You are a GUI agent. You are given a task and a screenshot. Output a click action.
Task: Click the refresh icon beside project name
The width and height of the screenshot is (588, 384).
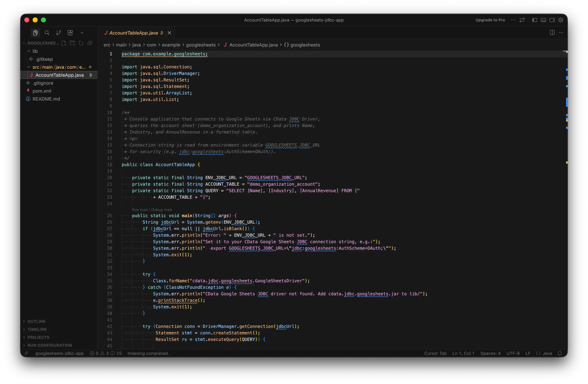[x=81, y=43]
